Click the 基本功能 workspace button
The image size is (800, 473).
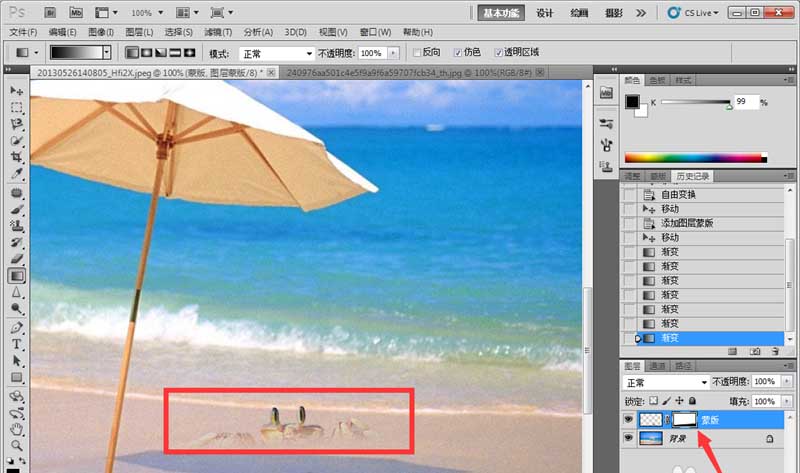point(501,13)
